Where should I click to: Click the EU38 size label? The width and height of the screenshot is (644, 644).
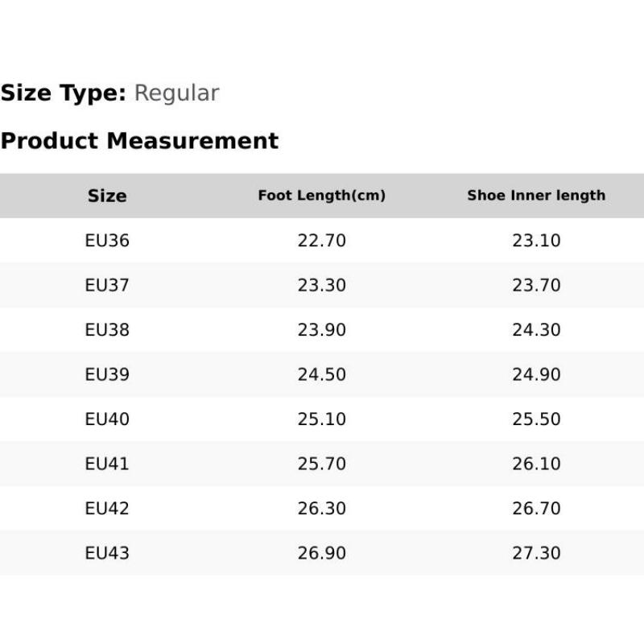coord(107,330)
